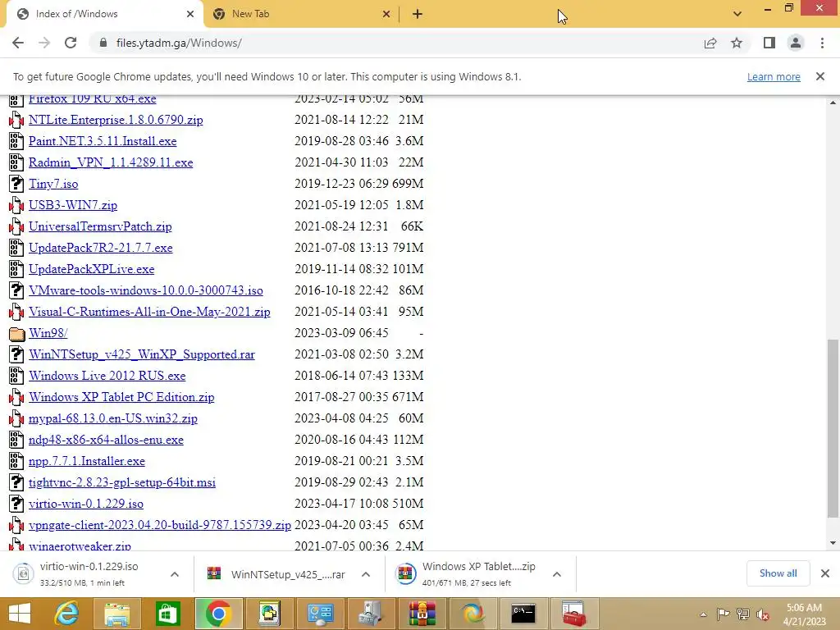
Task: Show hidden tray icons arrow
Action: coord(703,614)
